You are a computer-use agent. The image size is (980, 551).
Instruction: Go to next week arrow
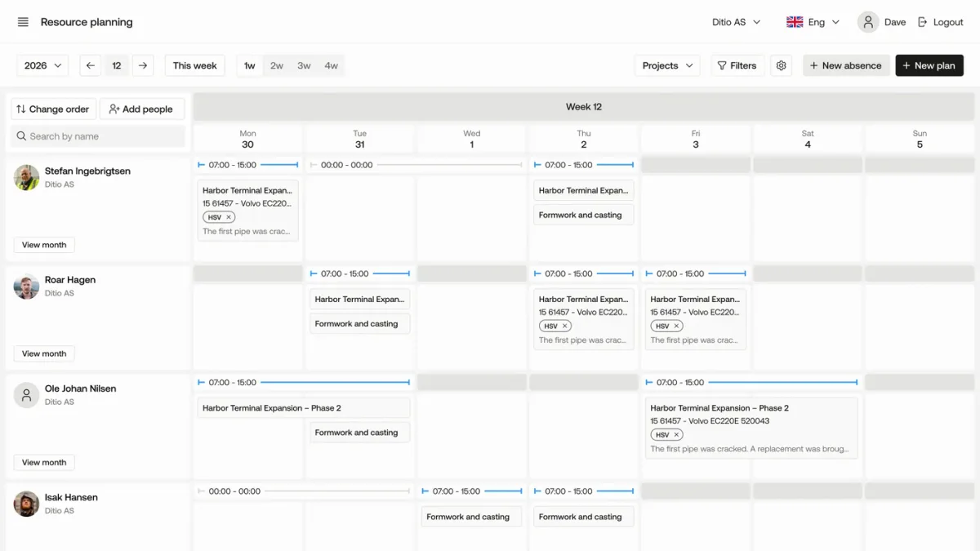coord(143,66)
